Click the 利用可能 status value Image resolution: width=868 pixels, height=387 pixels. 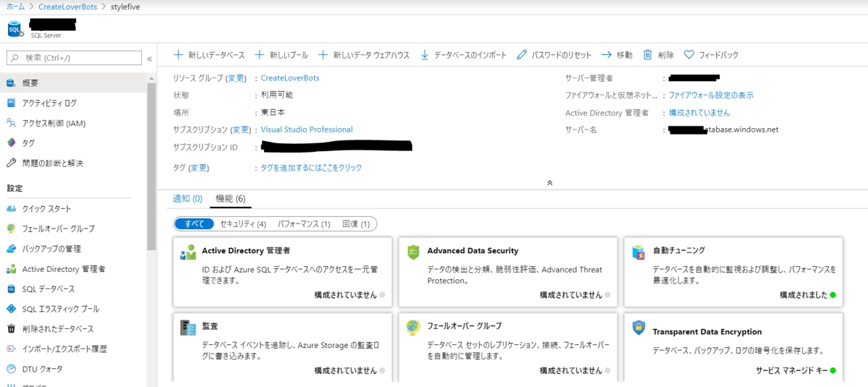click(277, 95)
